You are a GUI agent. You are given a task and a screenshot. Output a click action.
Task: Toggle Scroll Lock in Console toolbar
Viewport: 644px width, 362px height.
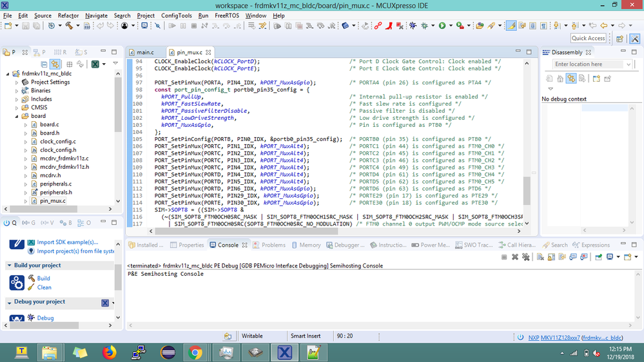(x=552, y=257)
